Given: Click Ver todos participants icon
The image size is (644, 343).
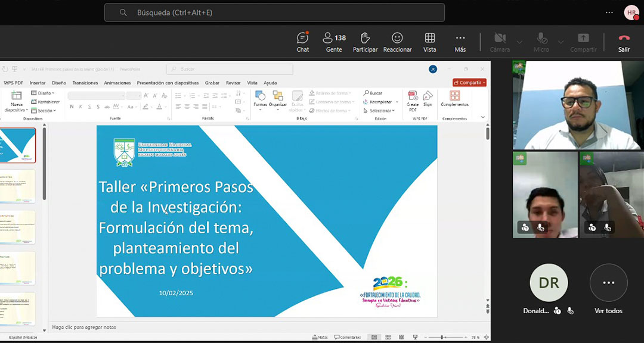Looking at the screenshot, I should point(608,283).
